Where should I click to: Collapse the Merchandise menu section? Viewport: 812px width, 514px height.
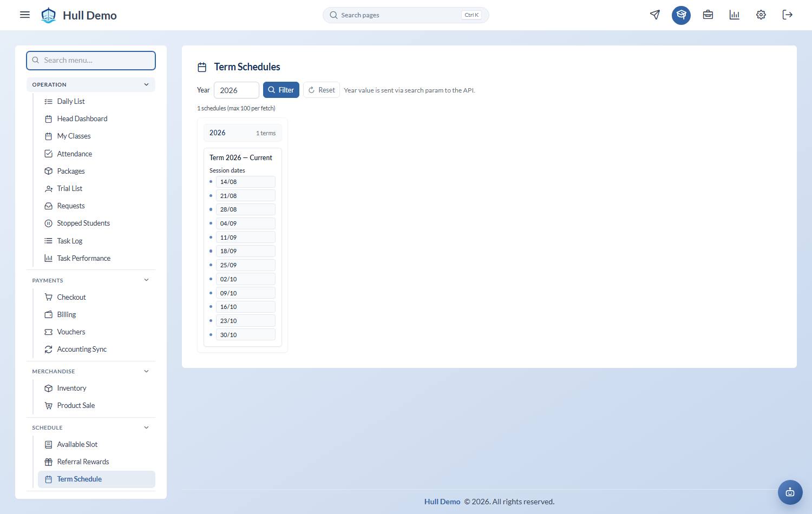click(91, 371)
